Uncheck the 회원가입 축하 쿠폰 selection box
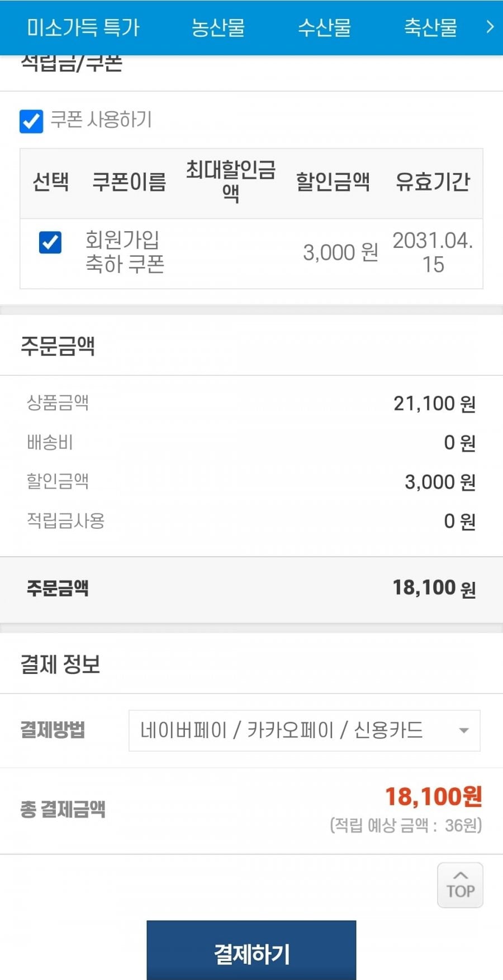503x980 pixels. 50,242
